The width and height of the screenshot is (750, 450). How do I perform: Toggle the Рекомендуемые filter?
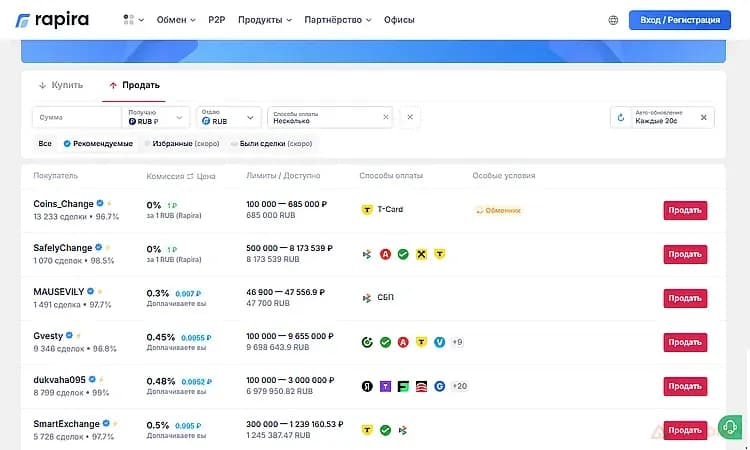click(98, 143)
